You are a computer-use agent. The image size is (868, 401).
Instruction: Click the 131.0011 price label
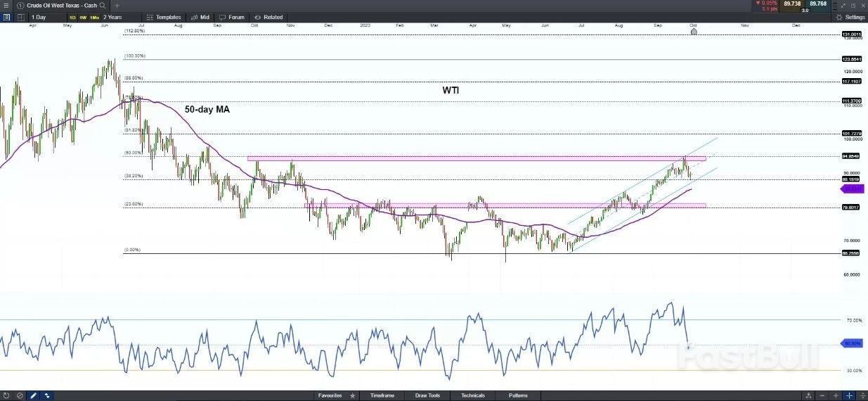[x=852, y=34]
